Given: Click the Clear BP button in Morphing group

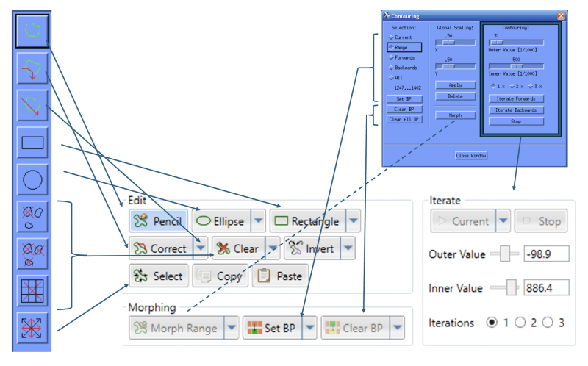Looking at the screenshot, I should 356,328.
